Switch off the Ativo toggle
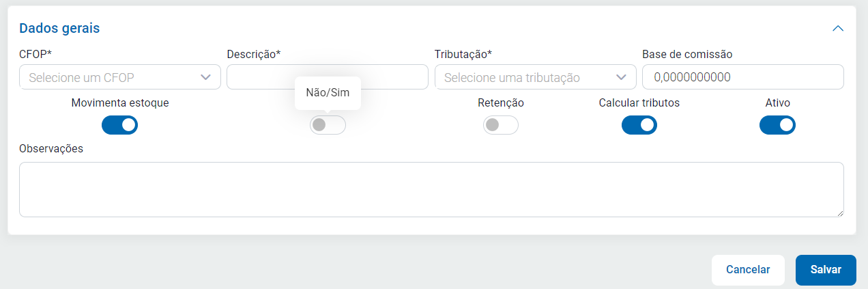 coord(777,125)
